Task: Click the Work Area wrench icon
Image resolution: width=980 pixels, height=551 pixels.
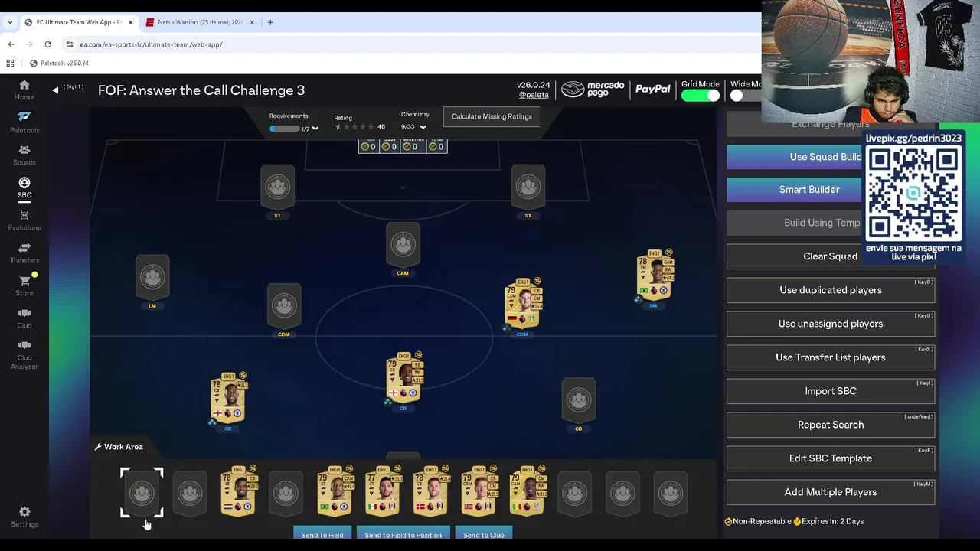Action: [x=98, y=447]
